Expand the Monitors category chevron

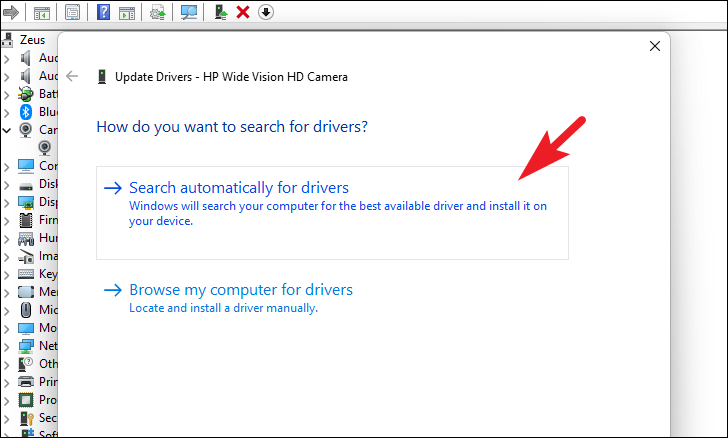pos(6,328)
